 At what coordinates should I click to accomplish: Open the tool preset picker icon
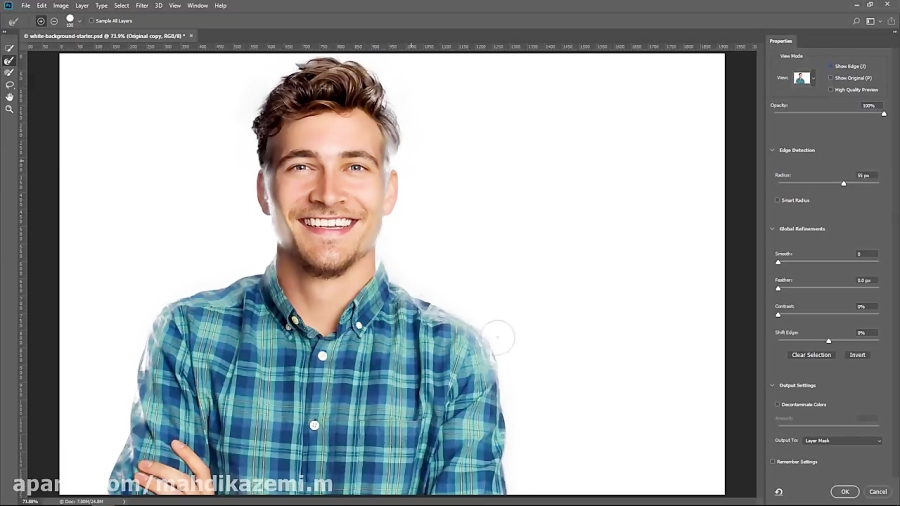click(x=13, y=21)
